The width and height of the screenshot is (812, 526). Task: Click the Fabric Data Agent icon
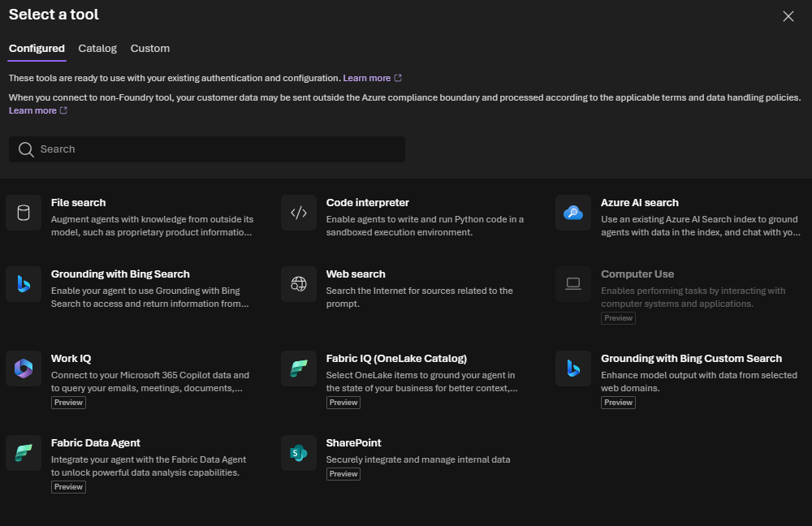coord(24,453)
